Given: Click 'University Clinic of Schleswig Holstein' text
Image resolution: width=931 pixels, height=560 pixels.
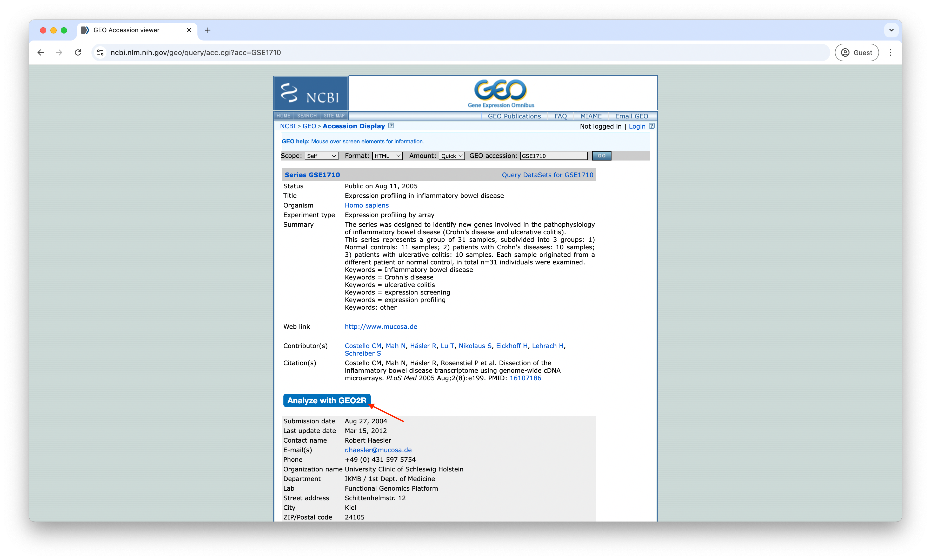Looking at the screenshot, I should [404, 469].
